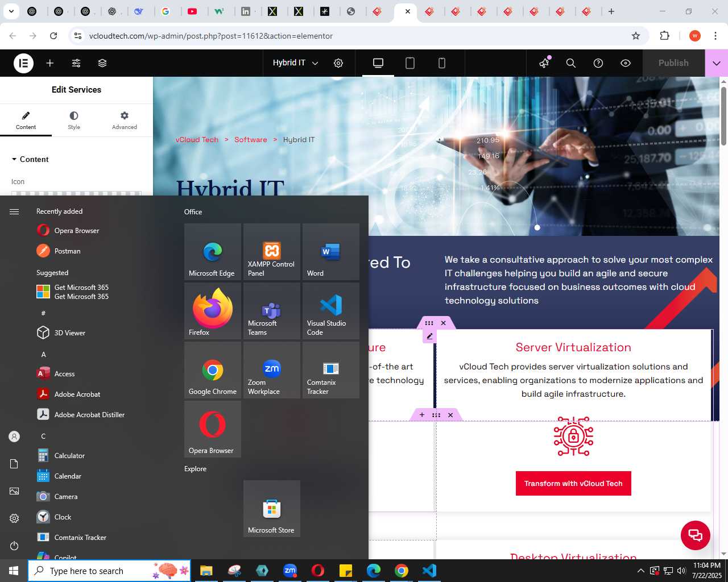Open the Structure layers icon
The height and width of the screenshot is (582, 728).
(x=102, y=63)
